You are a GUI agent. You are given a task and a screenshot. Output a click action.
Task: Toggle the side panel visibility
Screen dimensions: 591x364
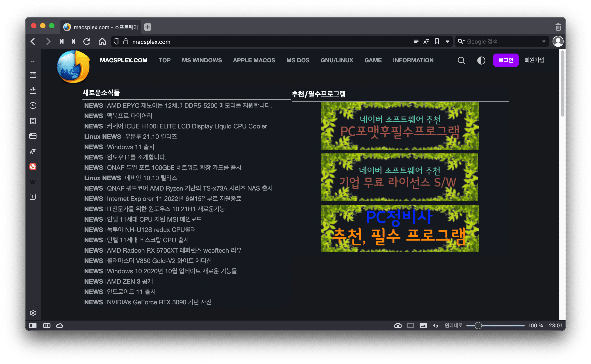pyautogui.click(x=33, y=326)
